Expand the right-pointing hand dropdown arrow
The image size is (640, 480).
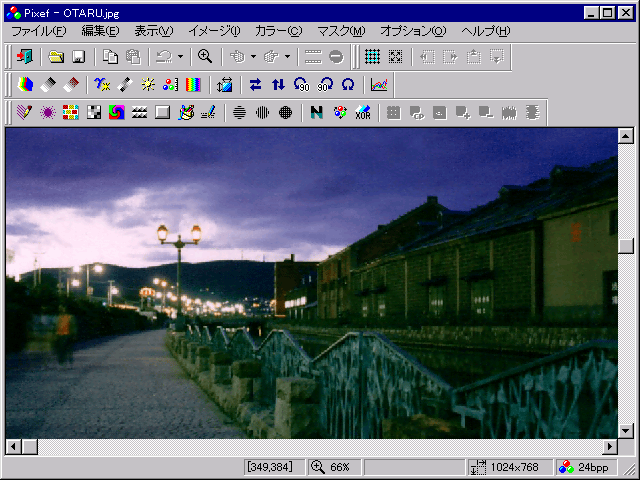287,56
